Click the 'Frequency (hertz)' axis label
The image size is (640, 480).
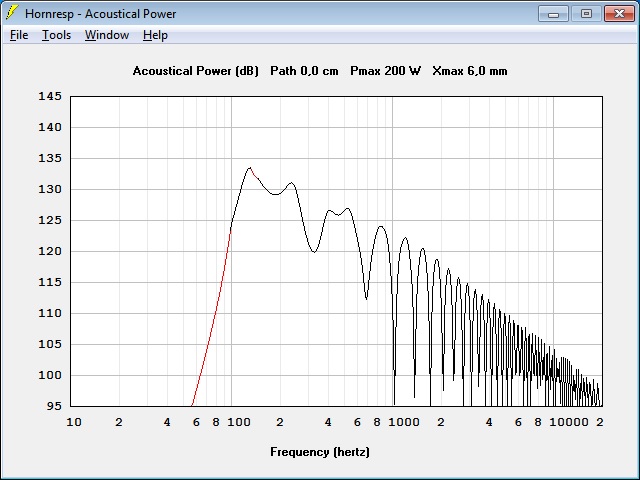(320, 452)
